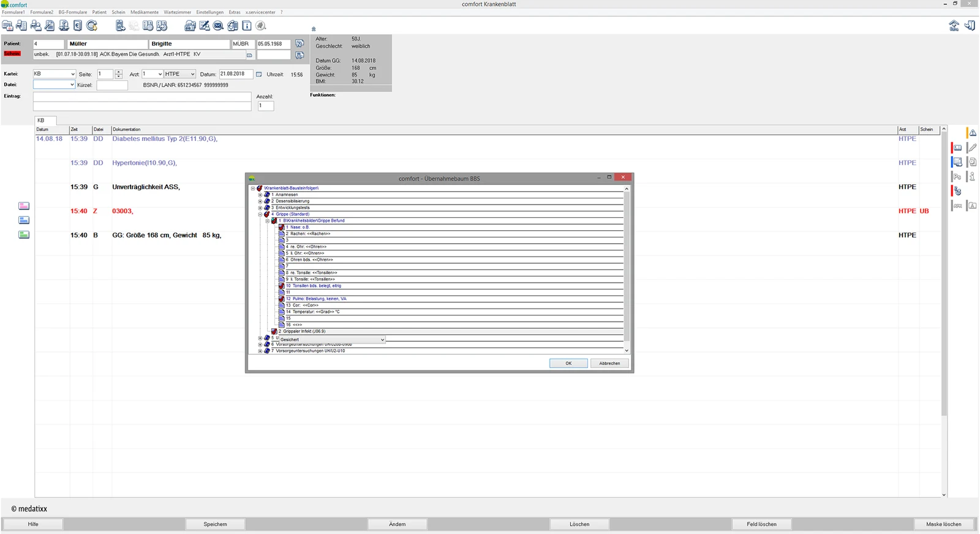Click the pink card icon left of records

point(24,206)
